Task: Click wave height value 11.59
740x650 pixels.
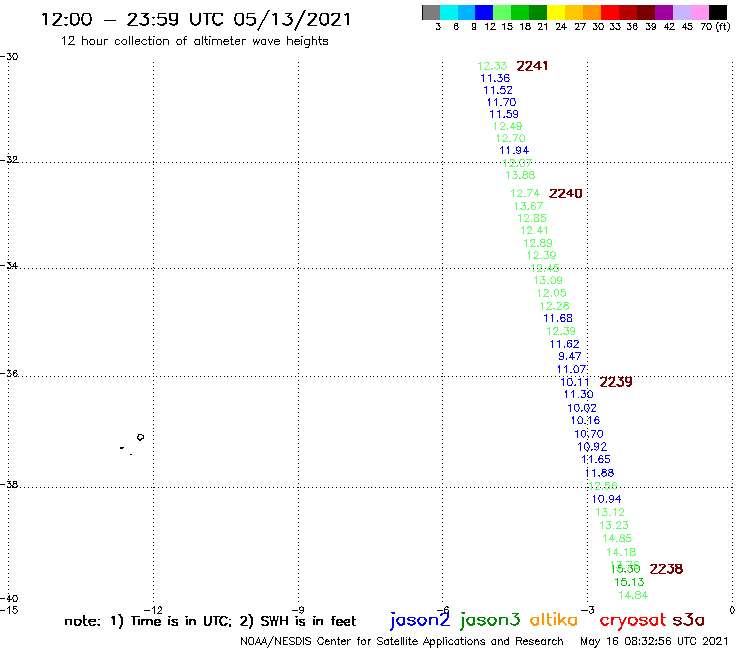Action: pos(504,114)
